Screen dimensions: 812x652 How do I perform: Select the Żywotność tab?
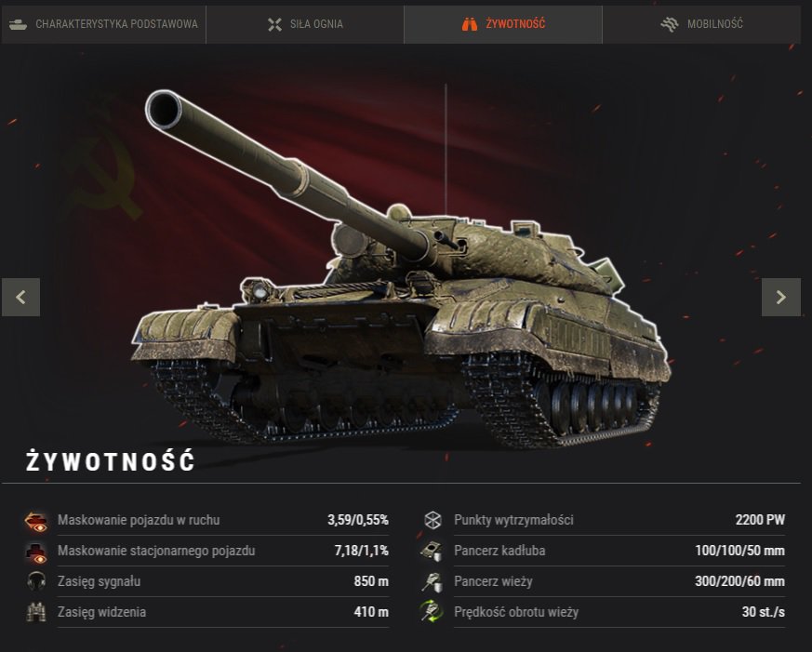click(503, 24)
